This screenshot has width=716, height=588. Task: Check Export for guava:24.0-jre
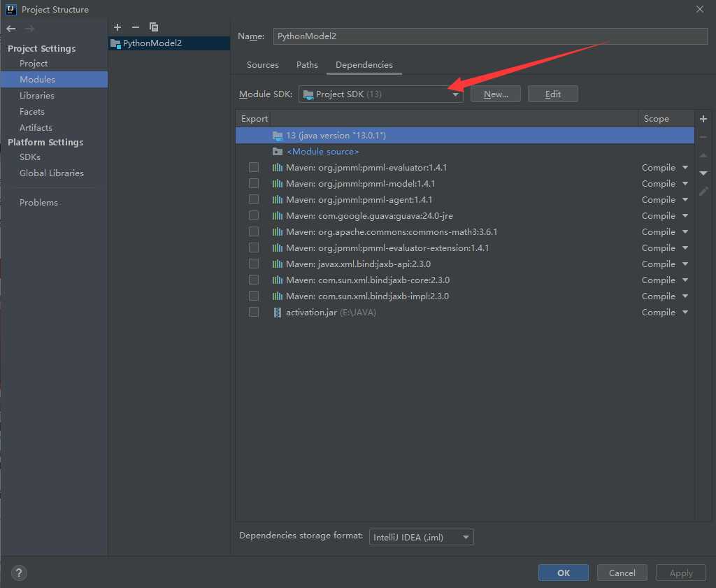(253, 215)
